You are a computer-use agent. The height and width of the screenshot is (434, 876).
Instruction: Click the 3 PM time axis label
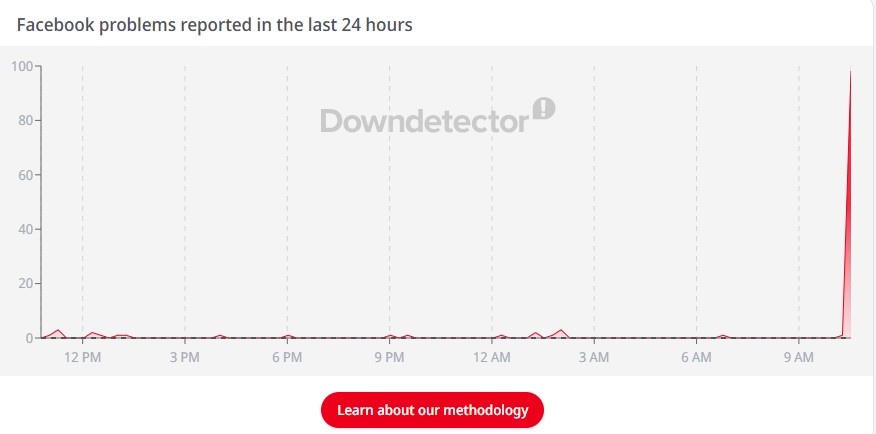point(185,357)
